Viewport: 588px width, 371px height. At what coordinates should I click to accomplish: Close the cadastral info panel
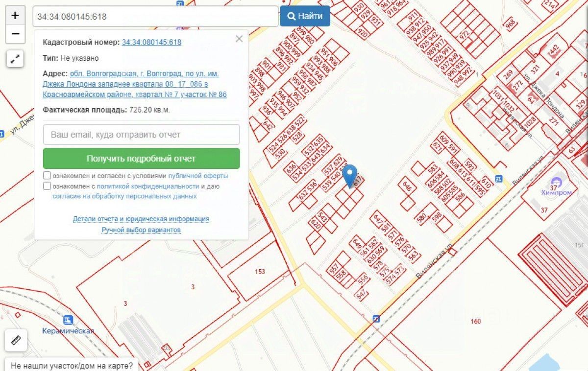(239, 39)
